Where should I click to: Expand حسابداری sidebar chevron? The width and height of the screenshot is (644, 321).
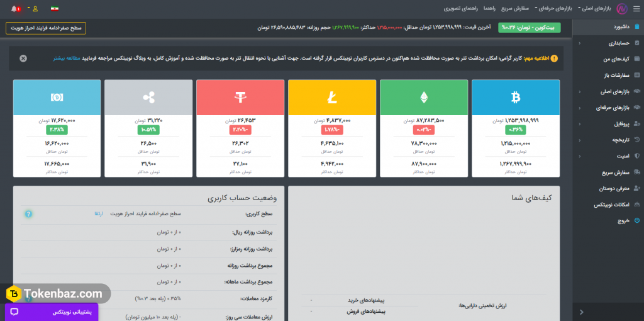click(x=579, y=43)
